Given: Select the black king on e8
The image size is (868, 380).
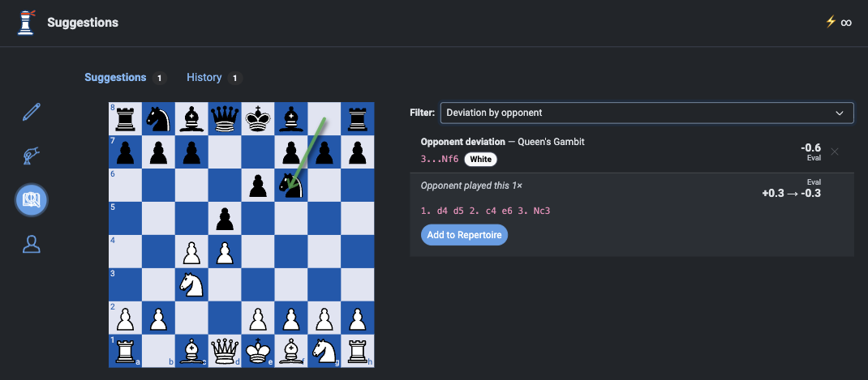Looking at the screenshot, I should pos(257,119).
